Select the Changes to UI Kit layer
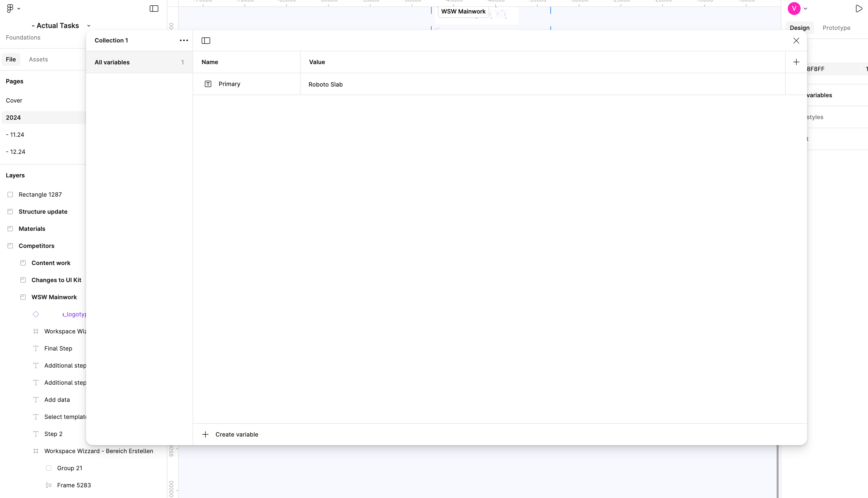Viewport: 868px width, 498px height. coord(56,280)
